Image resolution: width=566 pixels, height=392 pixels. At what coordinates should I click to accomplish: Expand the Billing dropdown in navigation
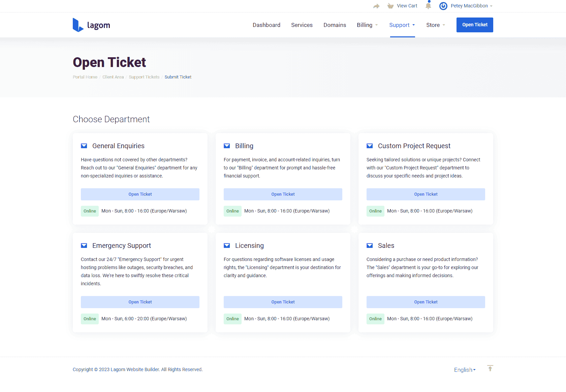point(367,25)
